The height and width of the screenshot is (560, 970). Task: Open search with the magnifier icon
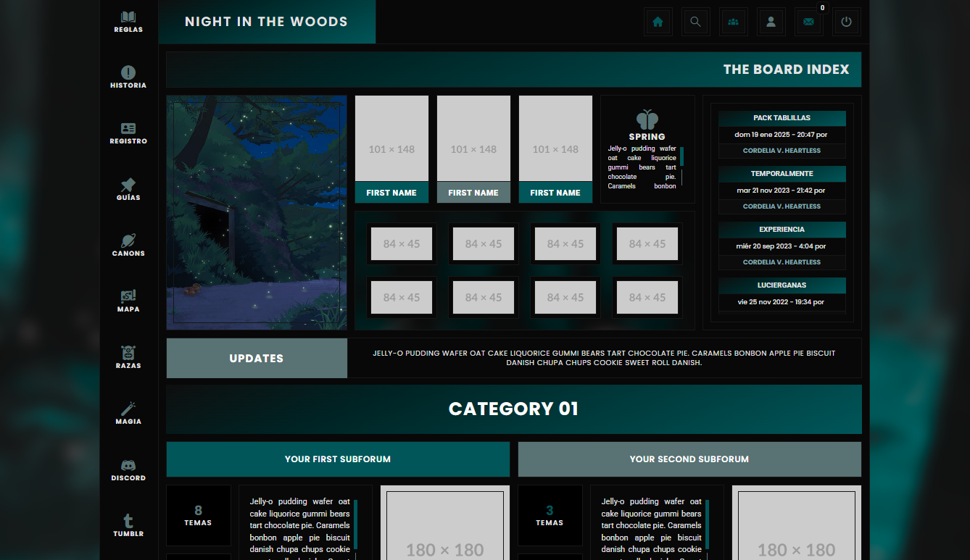pos(696,22)
